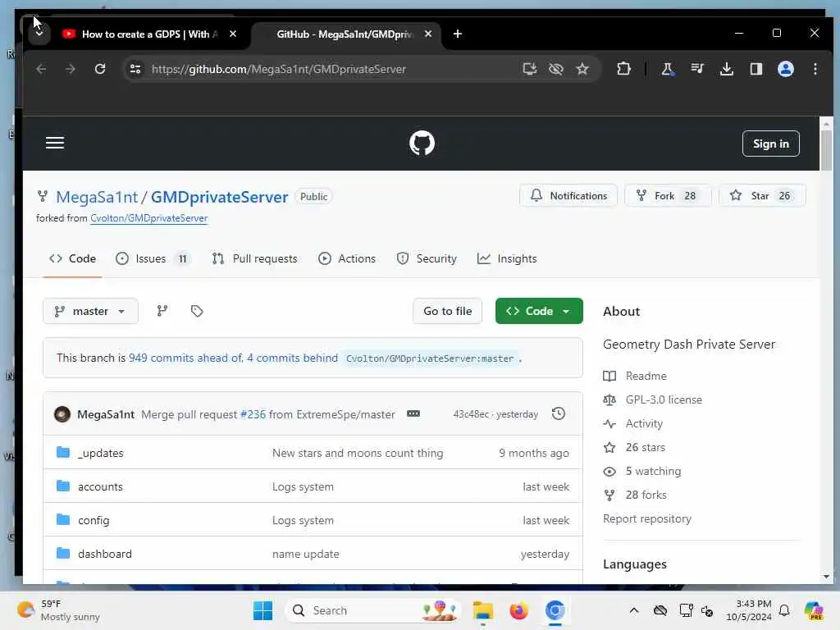The height and width of the screenshot is (630, 840).
Task: Go to the GitHub homepage logo
Action: point(422,143)
